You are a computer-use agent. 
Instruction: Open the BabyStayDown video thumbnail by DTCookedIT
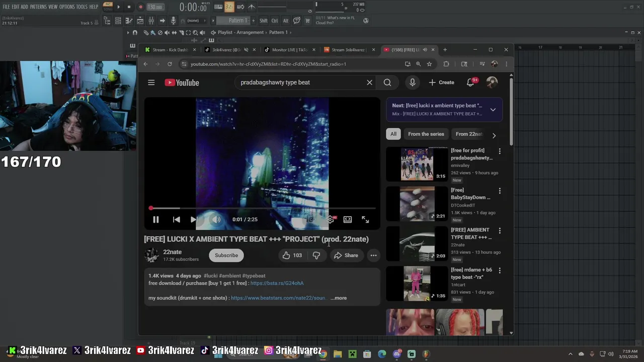[417, 204]
